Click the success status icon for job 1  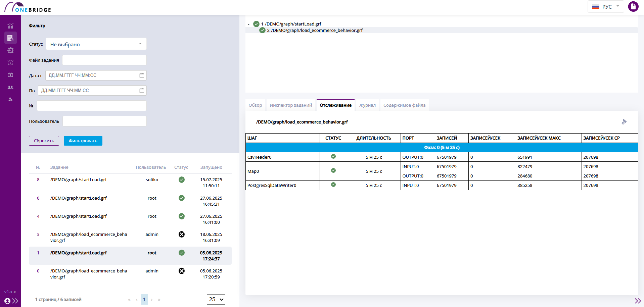coord(182,253)
